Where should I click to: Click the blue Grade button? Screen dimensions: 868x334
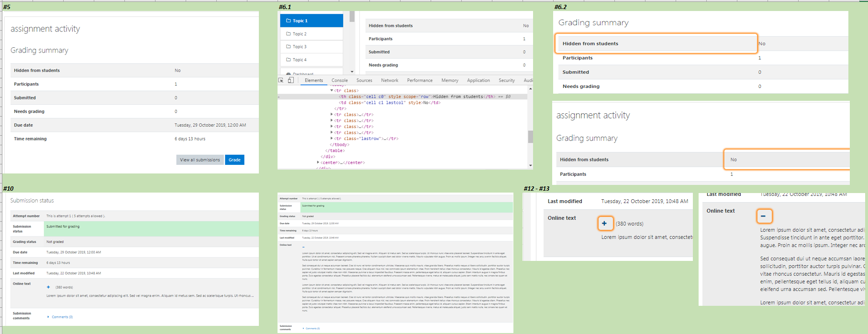click(x=234, y=160)
